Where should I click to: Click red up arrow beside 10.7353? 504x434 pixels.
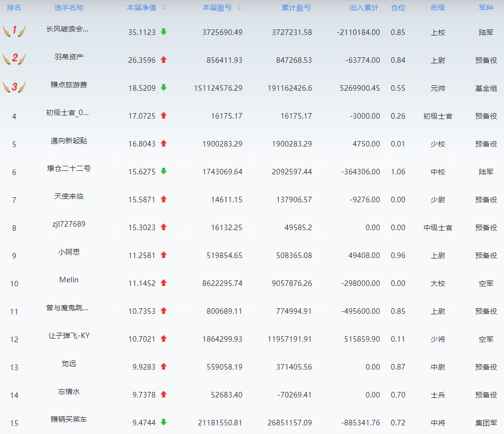[163, 311]
